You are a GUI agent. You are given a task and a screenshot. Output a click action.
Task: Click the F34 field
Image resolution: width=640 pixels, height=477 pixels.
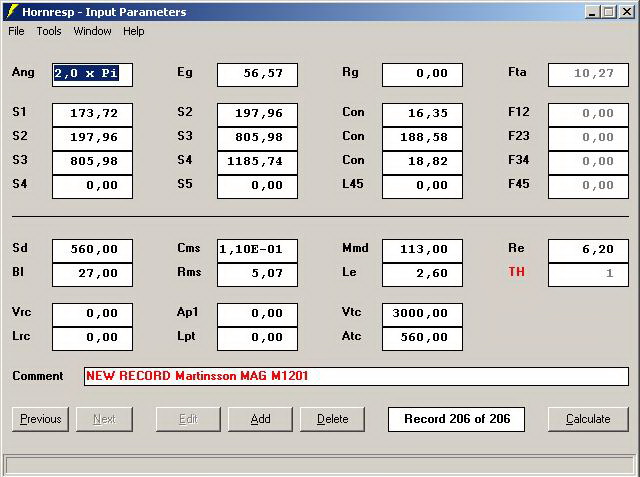(x=588, y=163)
